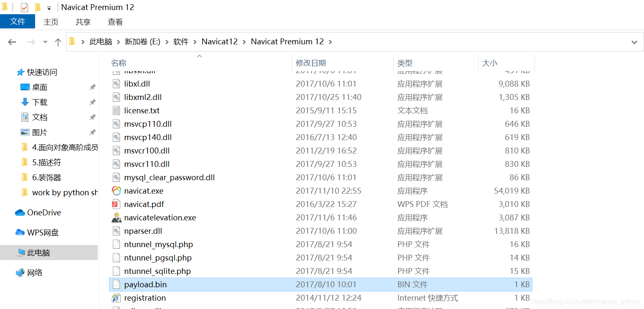Open the 查看 ribbon tab
Viewport: 644px width, 309px height.
click(x=115, y=22)
